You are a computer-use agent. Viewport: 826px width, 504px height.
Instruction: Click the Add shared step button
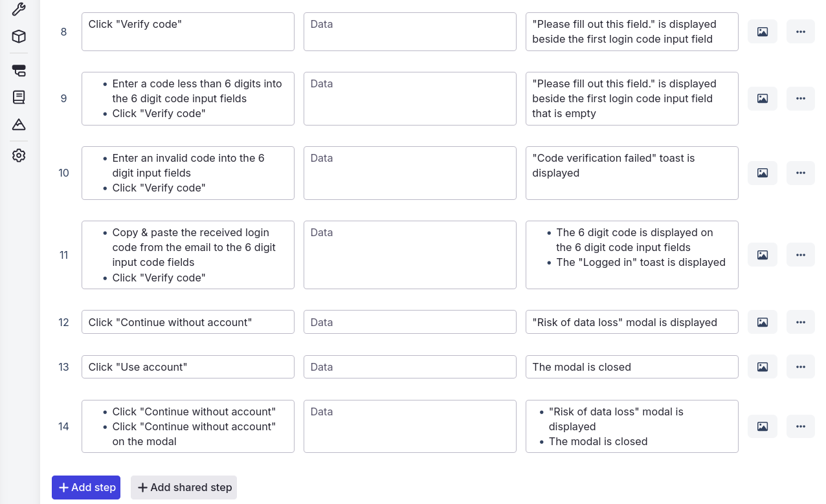184,487
